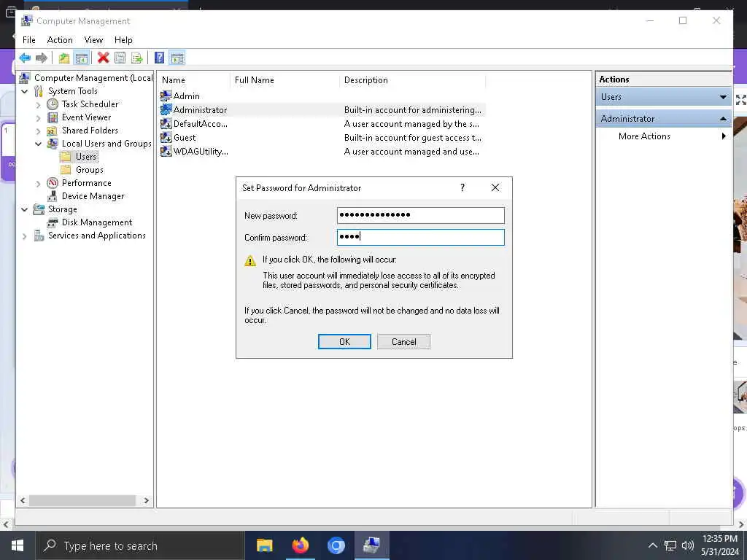Screen dimensions: 747x560
Task: Expand the Shared Folders node
Action: [x=38, y=131]
